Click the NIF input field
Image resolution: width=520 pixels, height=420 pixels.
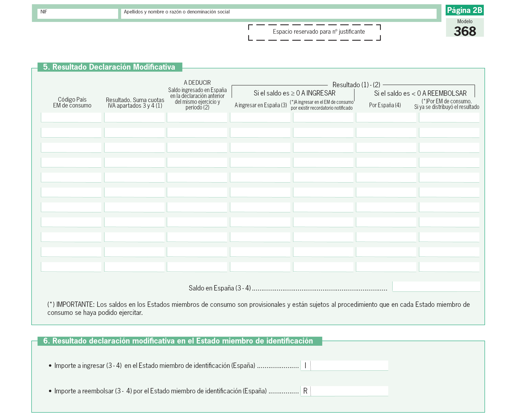tap(78, 14)
